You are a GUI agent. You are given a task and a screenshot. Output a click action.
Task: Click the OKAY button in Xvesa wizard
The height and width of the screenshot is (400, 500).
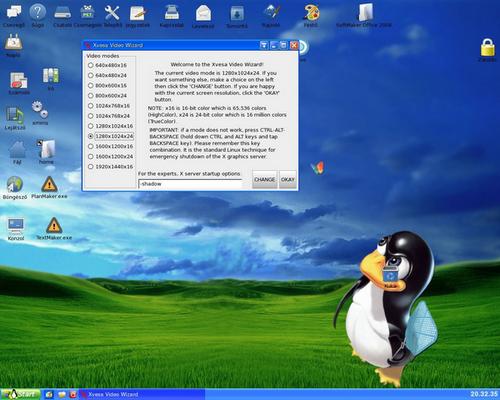pyautogui.click(x=288, y=179)
